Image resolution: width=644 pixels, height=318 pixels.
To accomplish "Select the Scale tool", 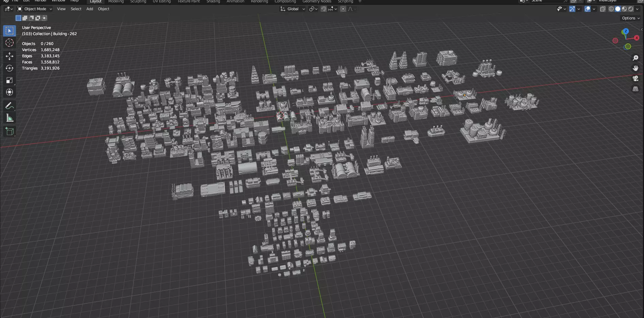I will tap(10, 80).
